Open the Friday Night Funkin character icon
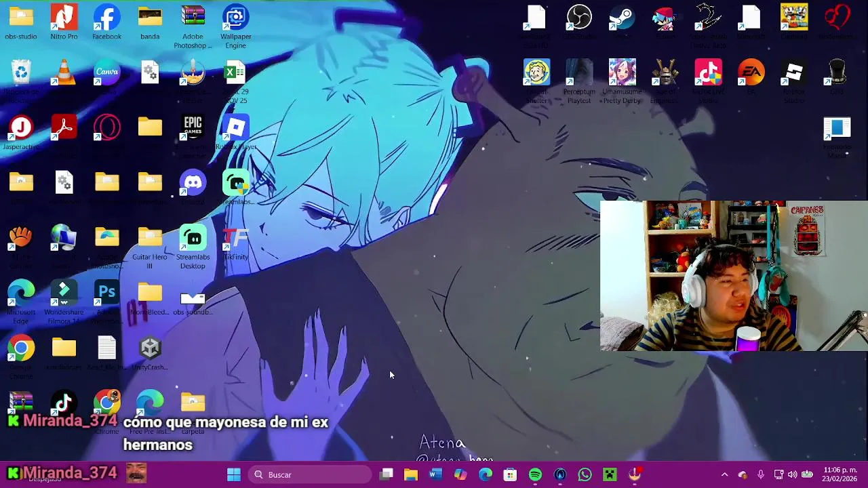Viewport: 868px width, 488px height. [665, 18]
